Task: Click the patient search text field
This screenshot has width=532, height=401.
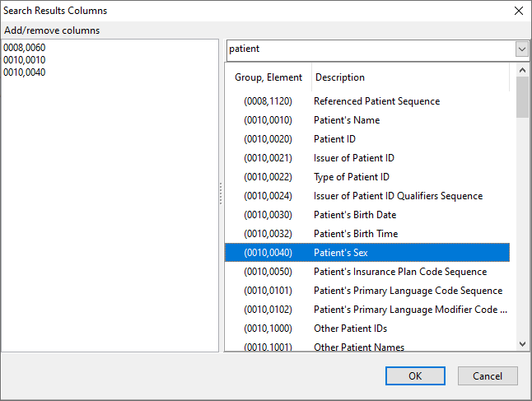Action: click(370, 49)
